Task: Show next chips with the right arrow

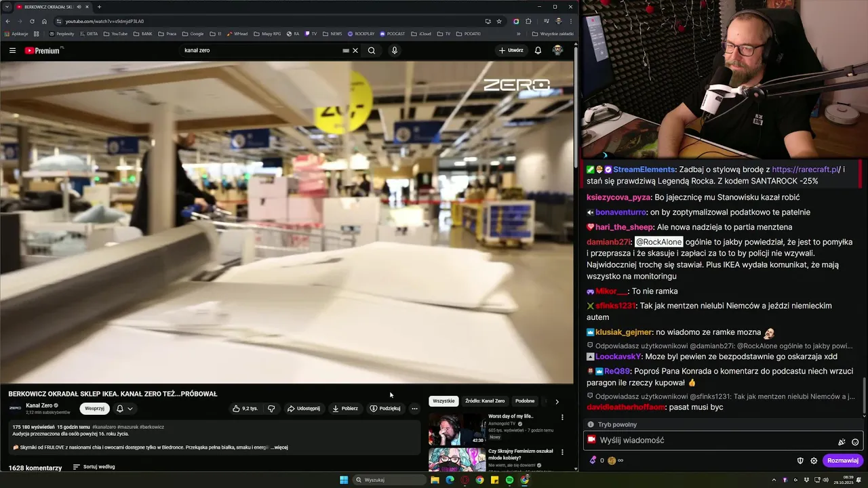Action: (x=557, y=401)
